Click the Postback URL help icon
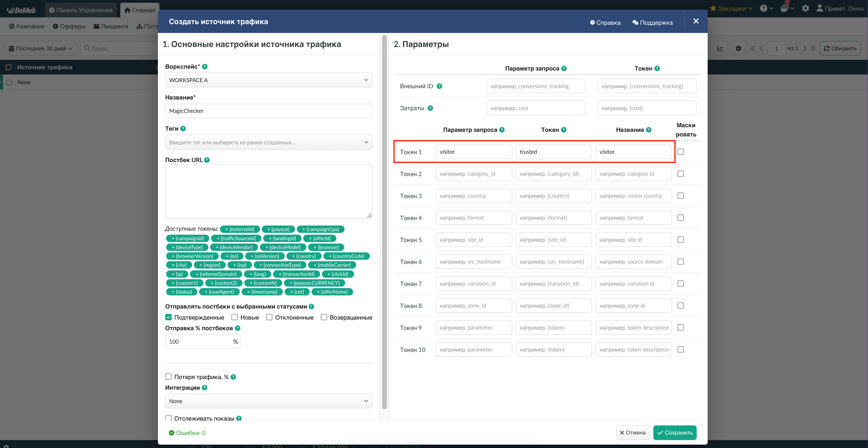Viewport: 868px width, 448px height. 207,160
